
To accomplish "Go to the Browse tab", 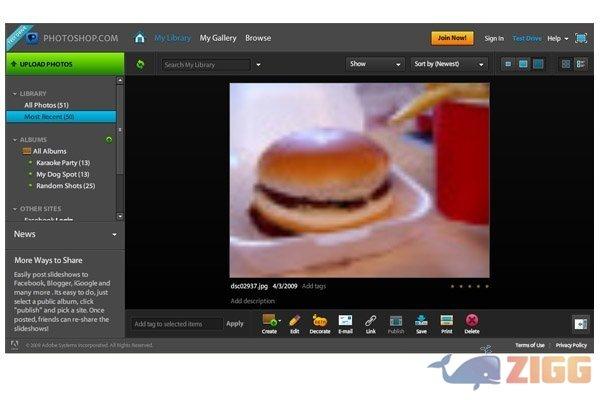I will click(258, 38).
